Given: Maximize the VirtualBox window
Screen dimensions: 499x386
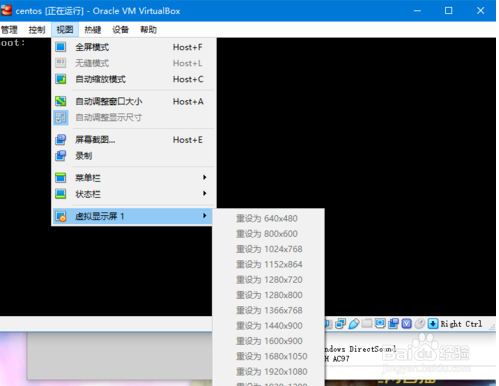Looking at the screenshot, I should click(449, 11).
